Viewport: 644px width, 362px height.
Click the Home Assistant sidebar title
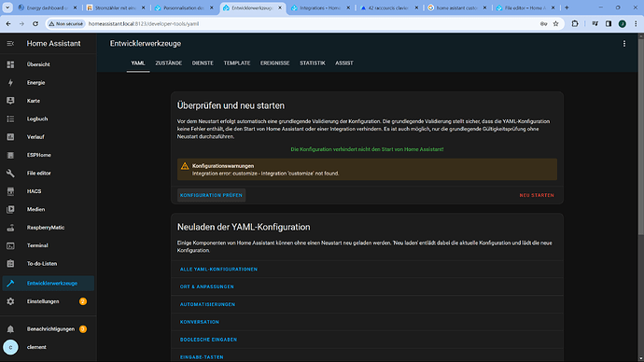54,44
